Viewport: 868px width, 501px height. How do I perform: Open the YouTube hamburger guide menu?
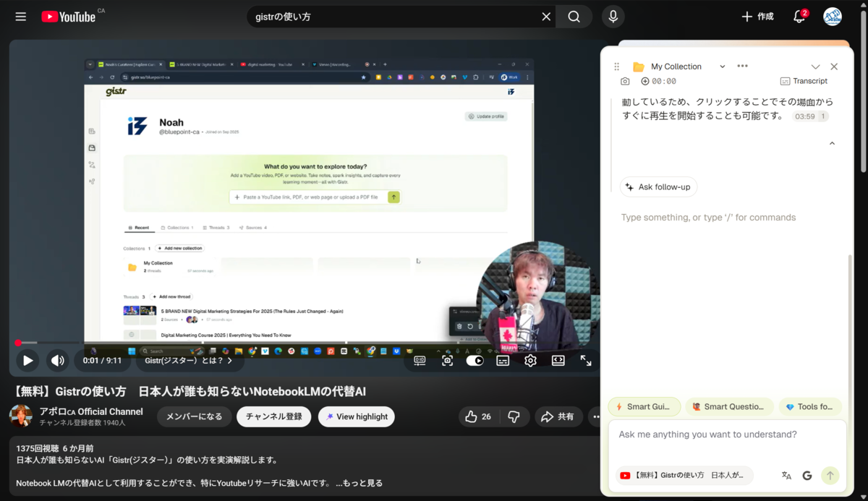pos(20,17)
